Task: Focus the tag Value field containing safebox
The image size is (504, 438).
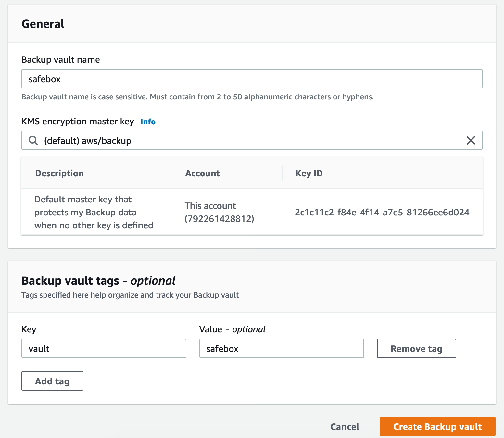Action: (281, 348)
